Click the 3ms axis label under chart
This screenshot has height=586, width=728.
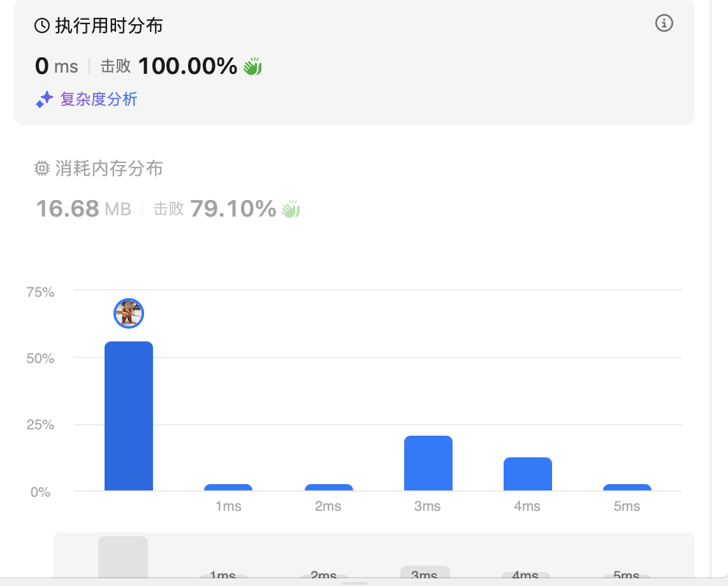pos(427,506)
